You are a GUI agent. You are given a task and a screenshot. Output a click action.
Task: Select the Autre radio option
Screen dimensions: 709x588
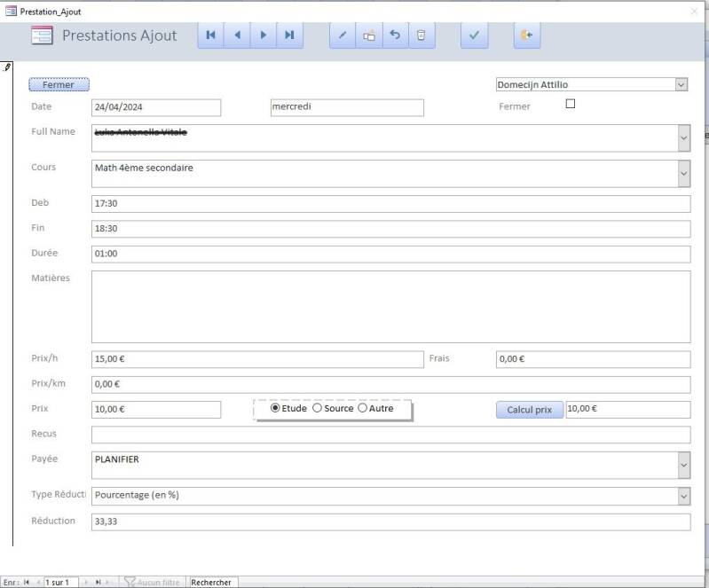tap(362, 408)
